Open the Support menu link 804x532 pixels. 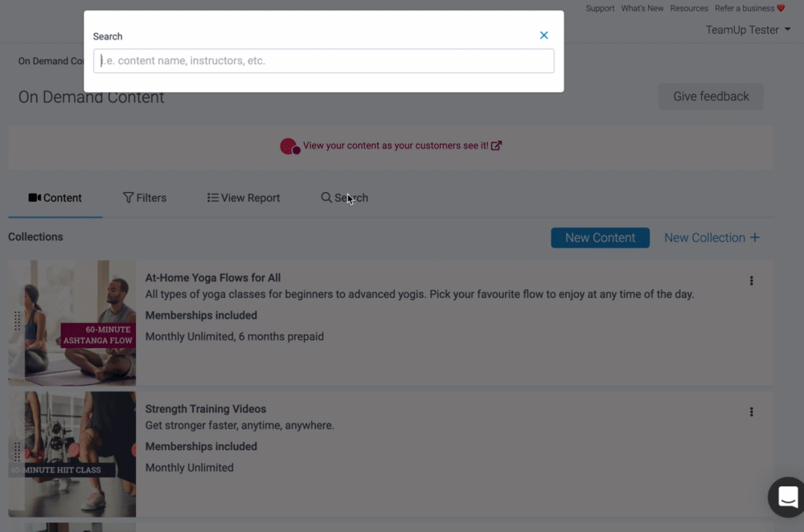600,8
